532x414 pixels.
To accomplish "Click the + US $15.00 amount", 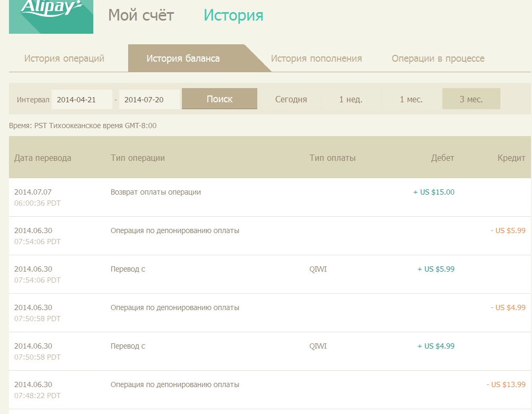I will click(433, 192).
